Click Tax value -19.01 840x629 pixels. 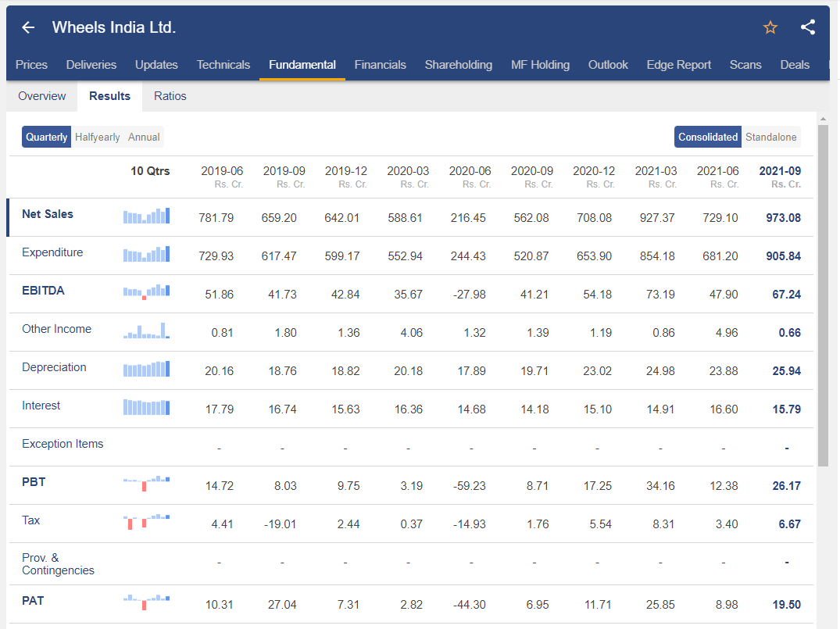(281, 524)
